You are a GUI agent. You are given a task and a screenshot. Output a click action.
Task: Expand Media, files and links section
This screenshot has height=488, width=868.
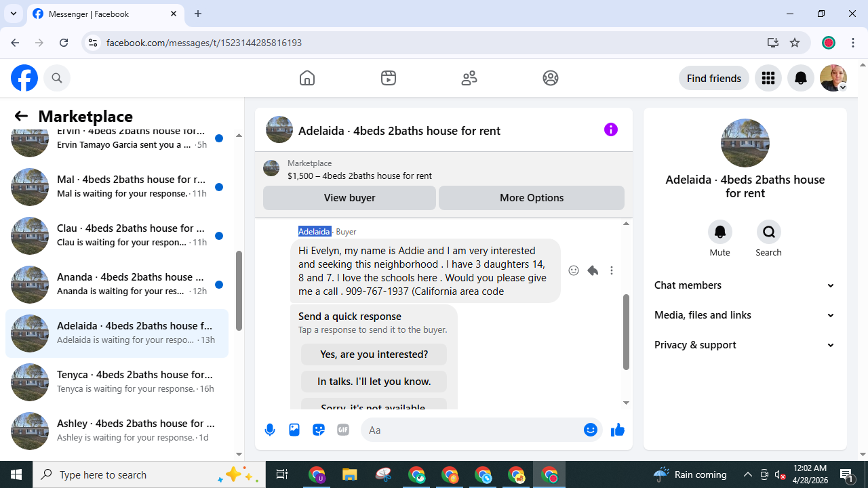click(x=745, y=315)
